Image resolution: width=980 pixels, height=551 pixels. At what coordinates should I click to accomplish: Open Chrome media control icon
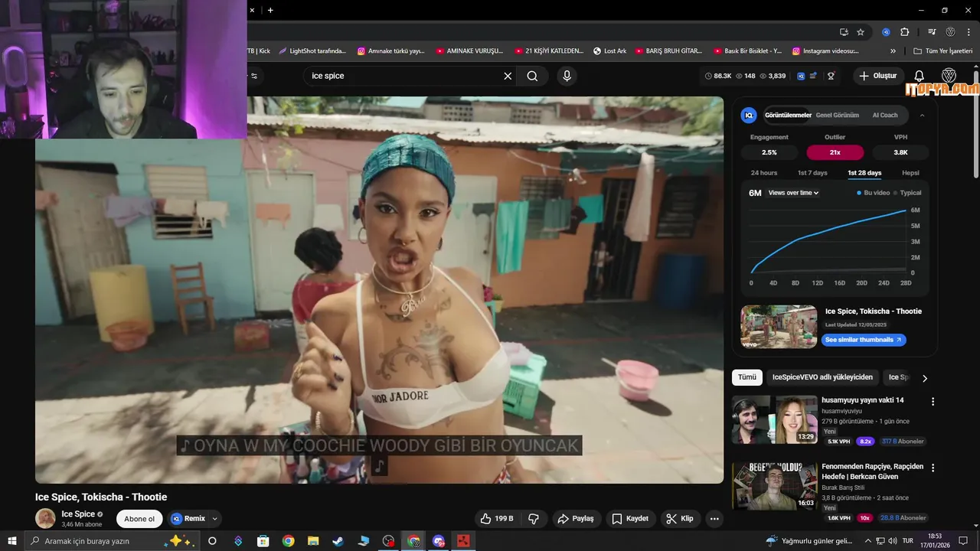932,32
